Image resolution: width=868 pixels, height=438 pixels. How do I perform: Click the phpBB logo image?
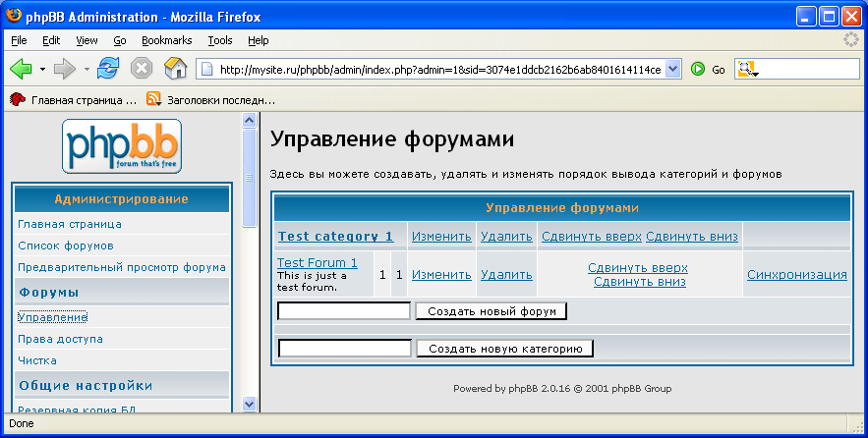pyautogui.click(x=122, y=146)
